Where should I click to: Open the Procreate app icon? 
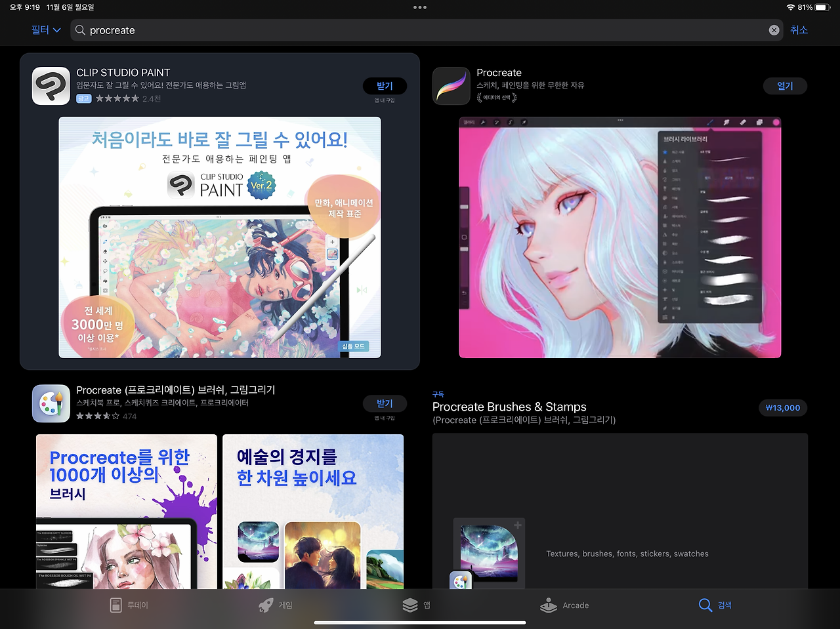pyautogui.click(x=451, y=86)
